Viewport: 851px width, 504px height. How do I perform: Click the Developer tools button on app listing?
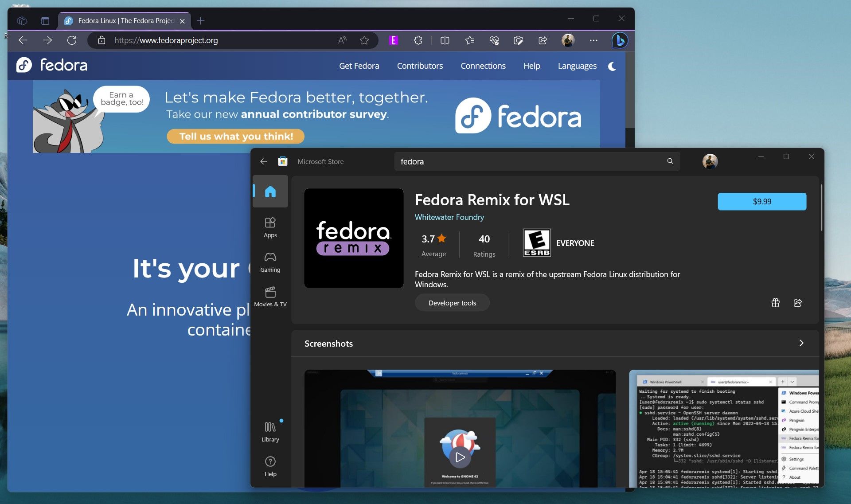452,302
